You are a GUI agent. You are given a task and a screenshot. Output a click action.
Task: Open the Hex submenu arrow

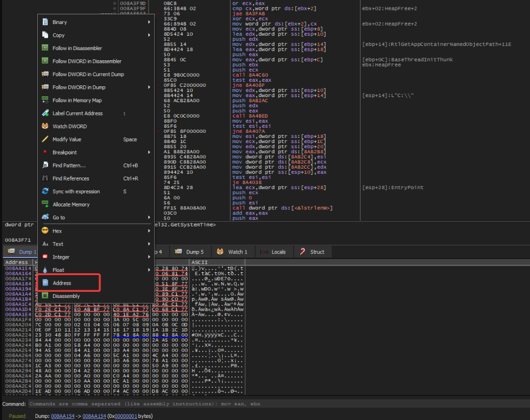tap(149, 231)
